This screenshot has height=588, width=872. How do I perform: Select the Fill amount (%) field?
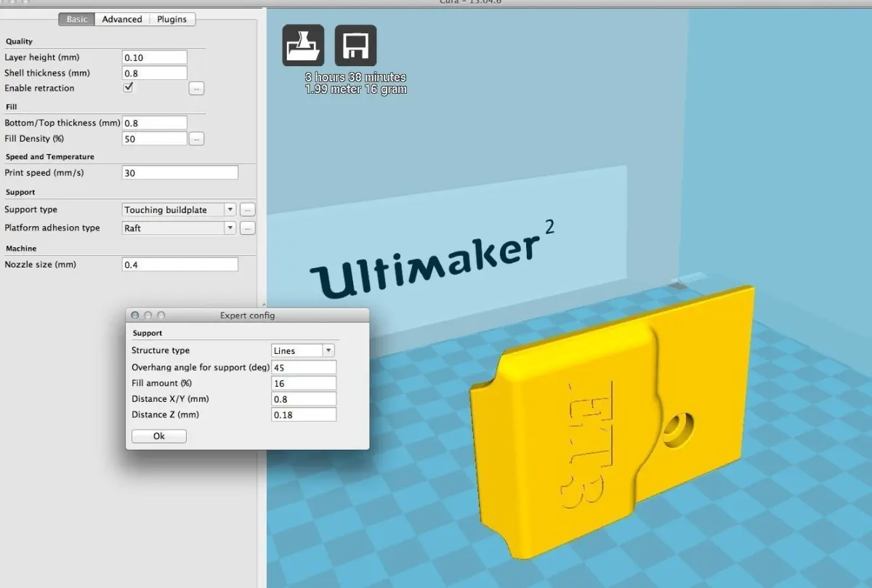coord(304,383)
